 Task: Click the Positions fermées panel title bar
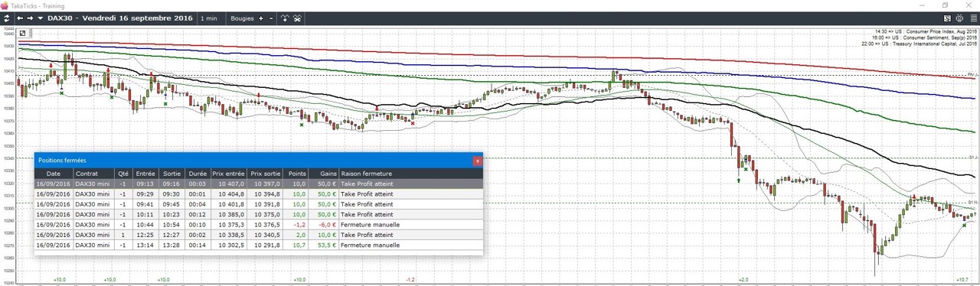259,161
